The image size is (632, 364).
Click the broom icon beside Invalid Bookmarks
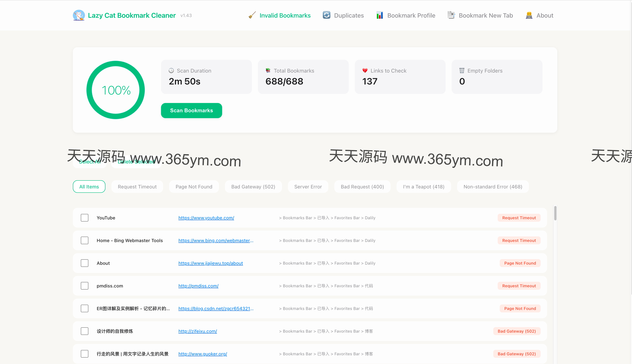252,15
